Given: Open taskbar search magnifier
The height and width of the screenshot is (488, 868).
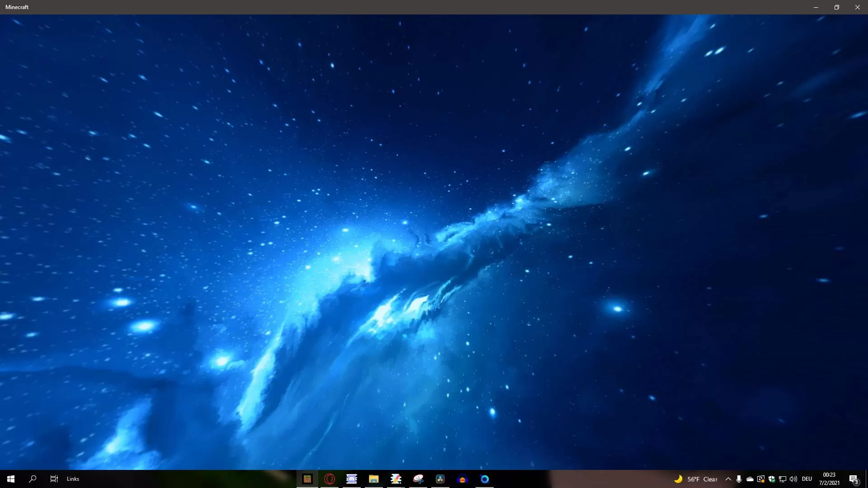Looking at the screenshot, I should coord(33,479).
